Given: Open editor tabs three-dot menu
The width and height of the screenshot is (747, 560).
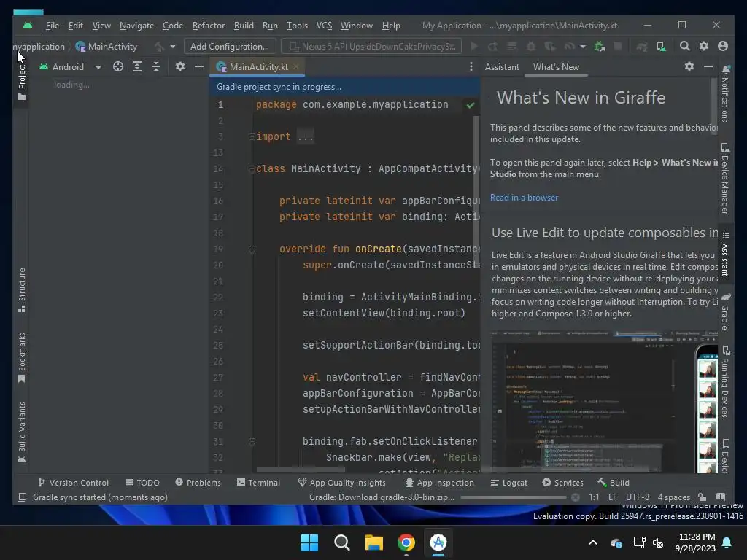Looking at the screenshot, I should pyautogui.click(x=471, y=66).
